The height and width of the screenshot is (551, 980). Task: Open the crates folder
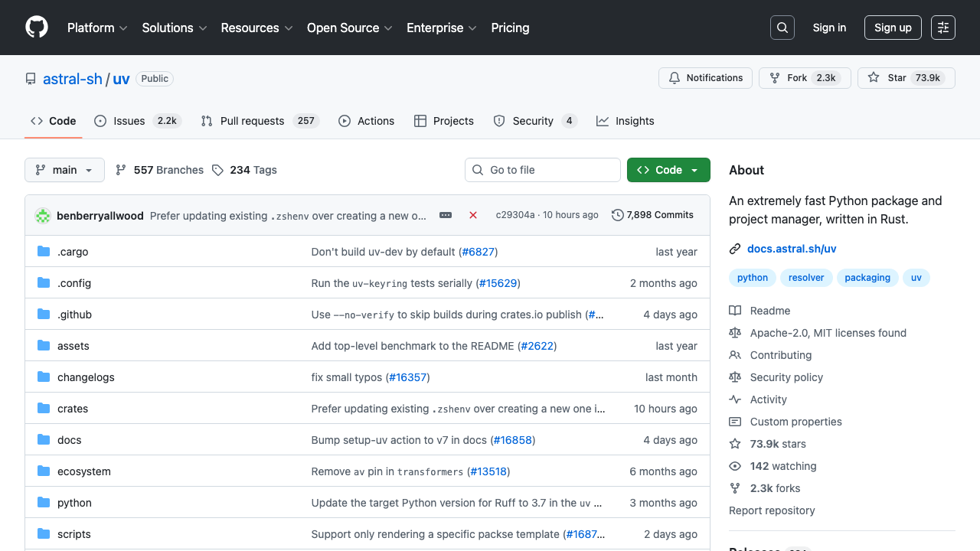pos(73,409)
